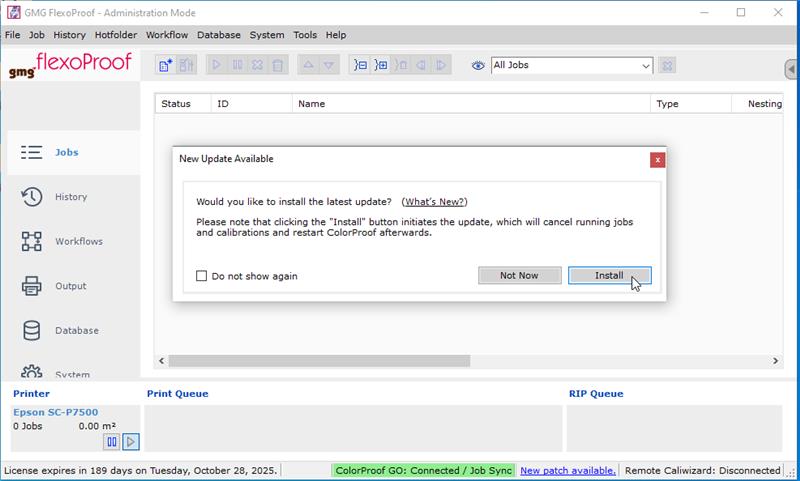This screenshot has height=481, width=800.
Task: Click the scroll left arrow of job list
Action: [161, 361]
